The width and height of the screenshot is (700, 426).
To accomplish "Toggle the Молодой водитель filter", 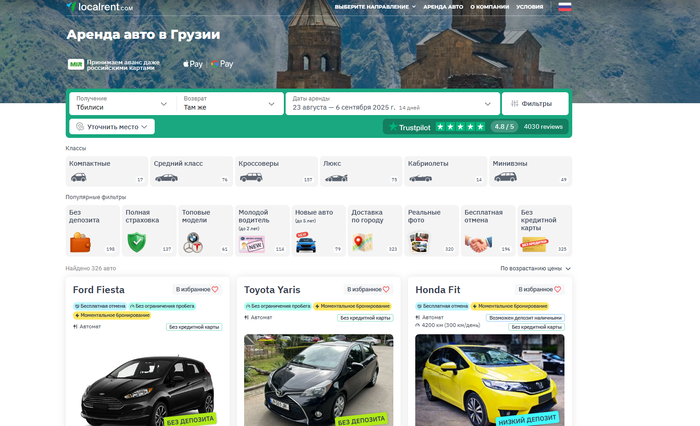I will pyautogui.click(x=262, y=230).
